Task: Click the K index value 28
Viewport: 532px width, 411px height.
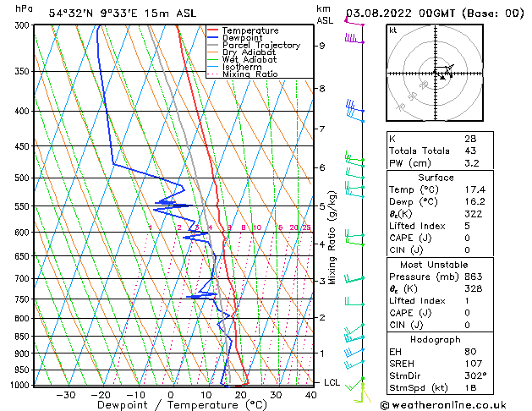Action: [470, 139]
